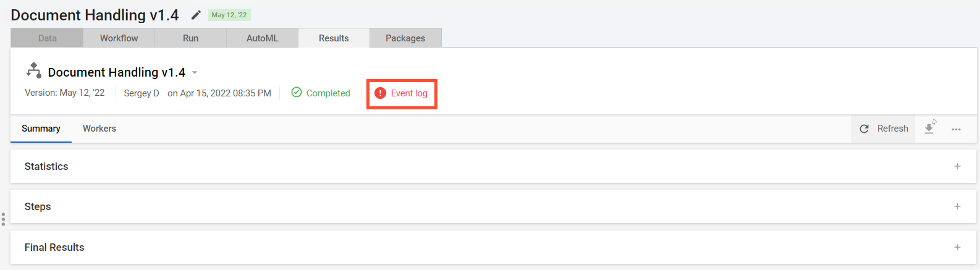
Task: Select the Workers sub-tab
Action: point(99,129)
